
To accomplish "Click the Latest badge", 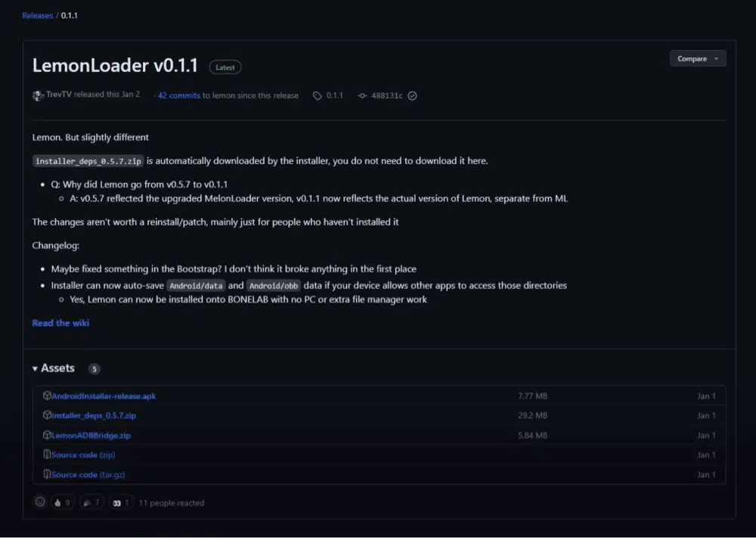I will tap(225, 67).
